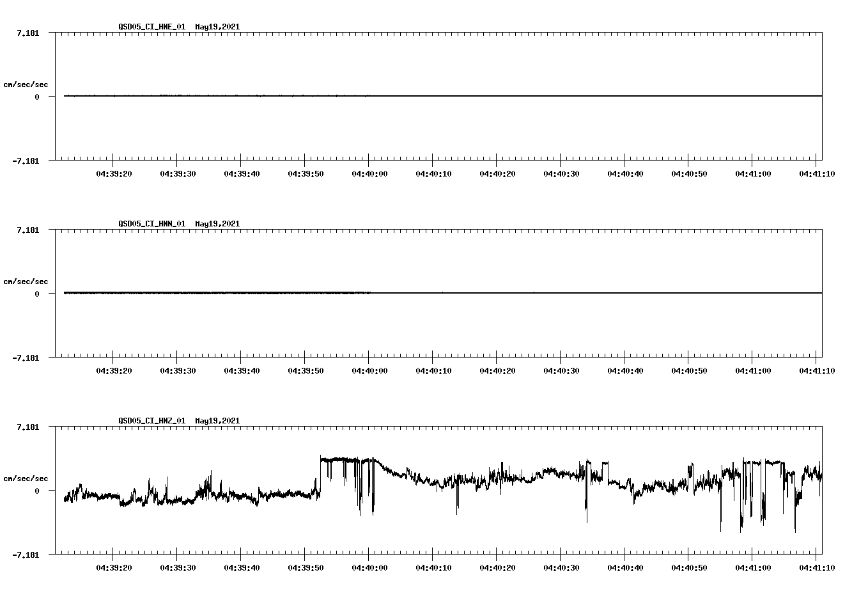Click the 04:40:30 tick on HNZ time axis
Screen dimensions: 868x591
[561, 567]
